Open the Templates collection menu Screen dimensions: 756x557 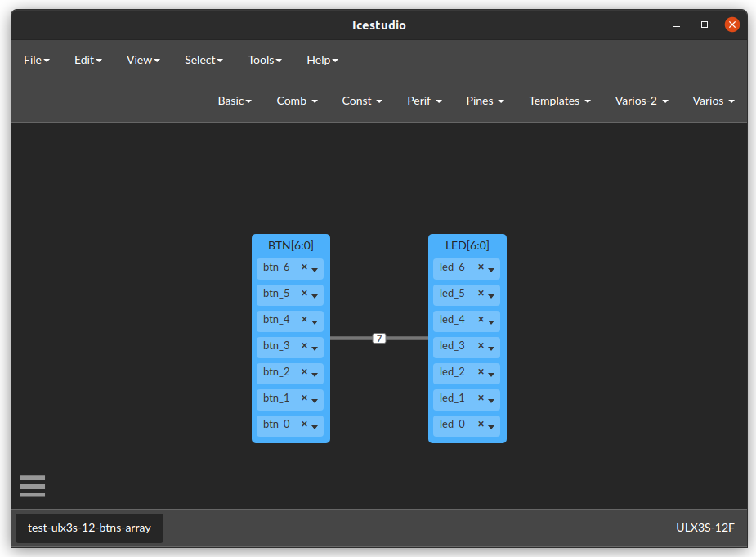coord(559,101)
